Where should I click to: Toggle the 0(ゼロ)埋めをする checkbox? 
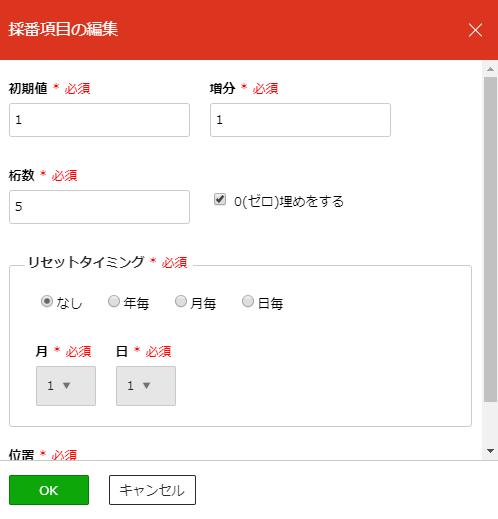tap(220, 199)
